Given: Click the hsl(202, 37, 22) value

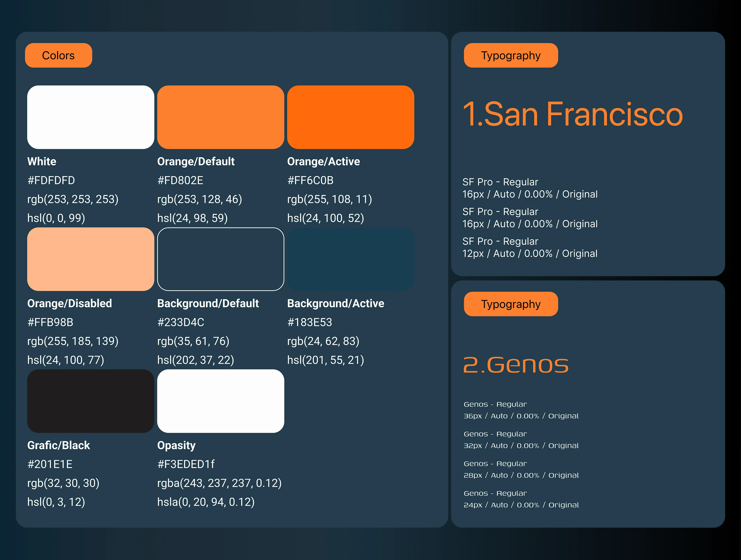Looking at the screenshot, I should [196, 360].
